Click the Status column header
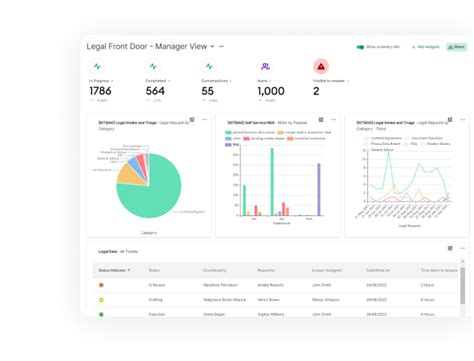Image resolution: width=474 pixels, height=361 pixels. (154, 270)
